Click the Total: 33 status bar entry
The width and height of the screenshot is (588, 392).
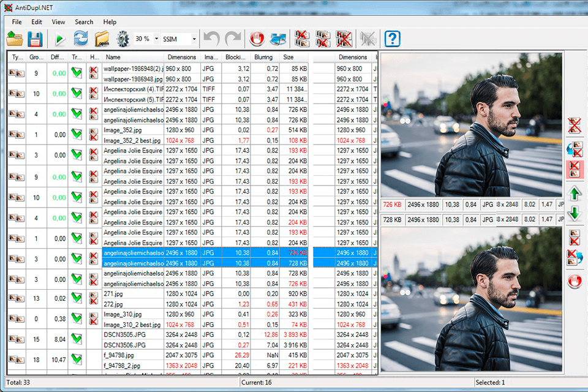click(18, 383)
